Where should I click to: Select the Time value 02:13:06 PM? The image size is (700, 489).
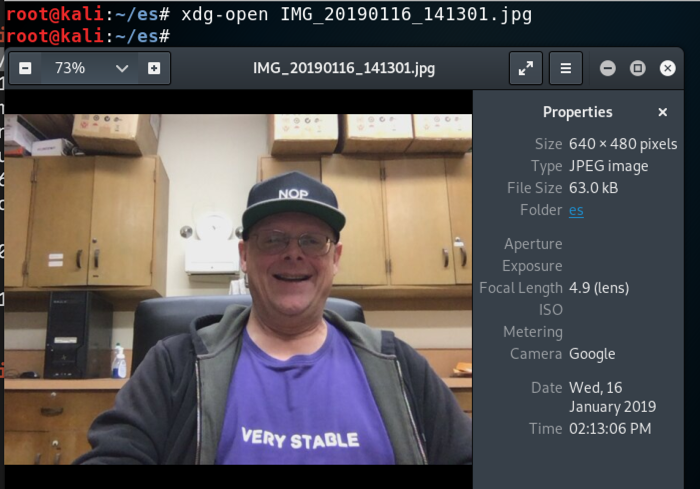pos(610,429)
